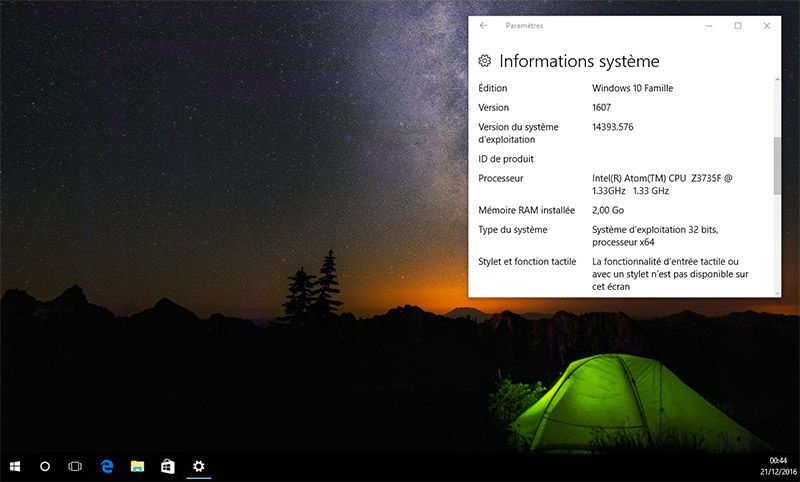Maximize the Paramètres window
Viewport: 800px width, 482px height.
738,26
